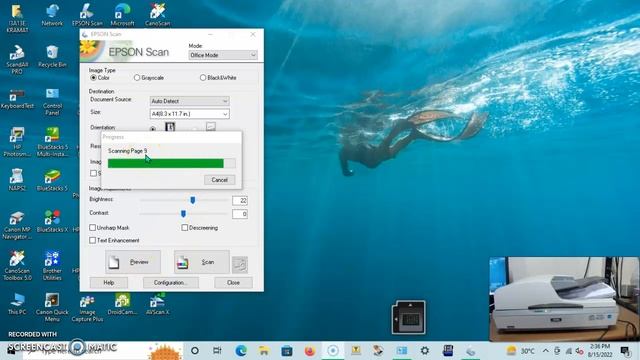This screenshot has width=640, height=360.
Task: Click the green scanning progress bar
Action: (x=171, y=164)
